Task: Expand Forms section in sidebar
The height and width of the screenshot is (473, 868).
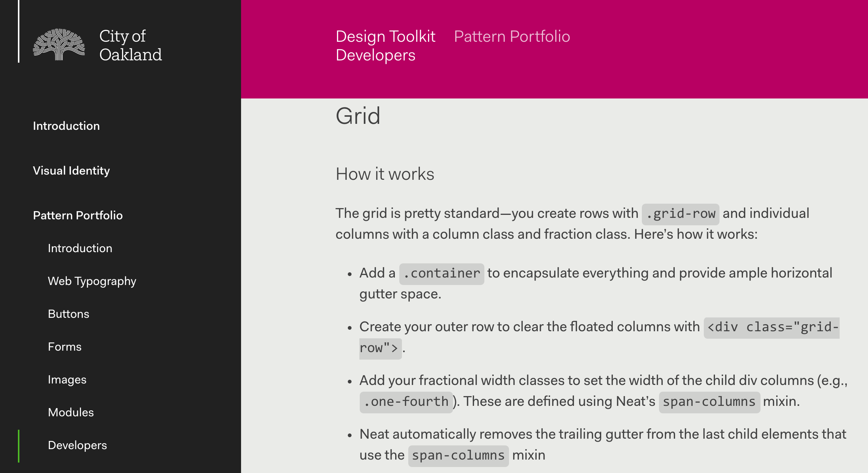Action: [63, 347]
